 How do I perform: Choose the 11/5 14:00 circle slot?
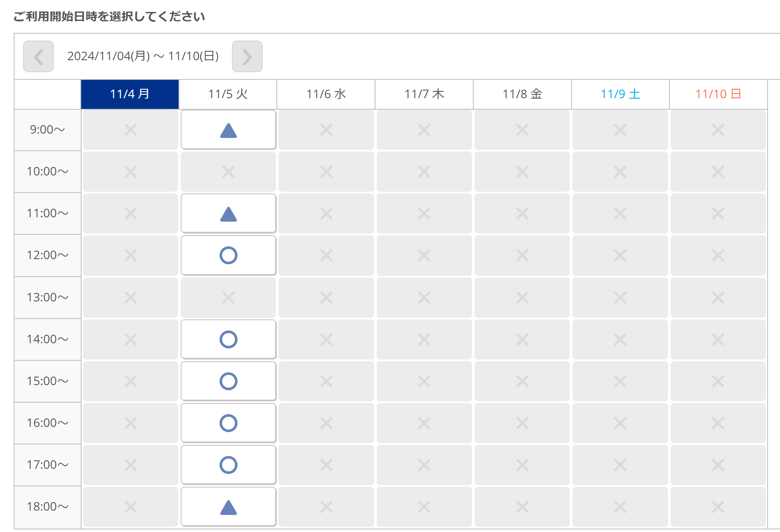(229, 339)
